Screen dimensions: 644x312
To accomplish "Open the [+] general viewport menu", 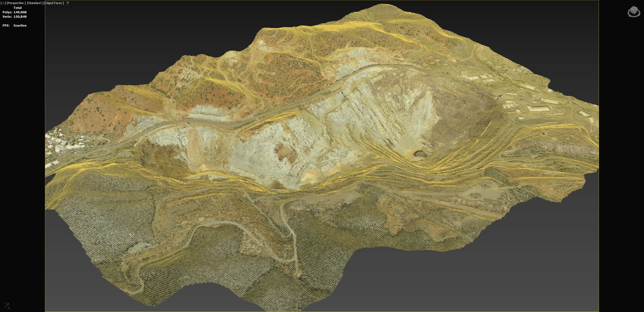I will tap(3, 3).
